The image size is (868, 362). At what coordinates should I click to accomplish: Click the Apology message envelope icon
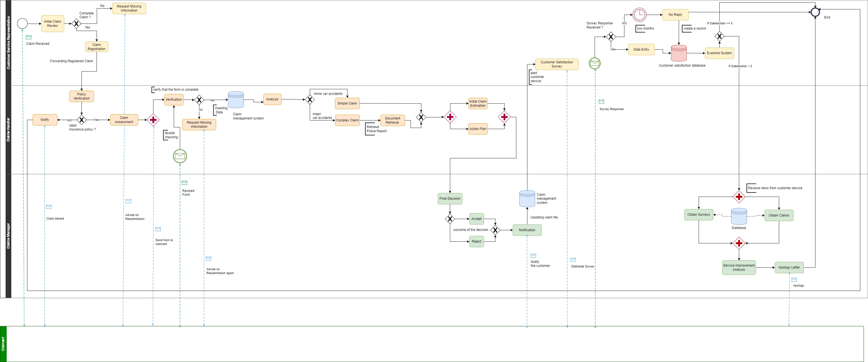794,280
